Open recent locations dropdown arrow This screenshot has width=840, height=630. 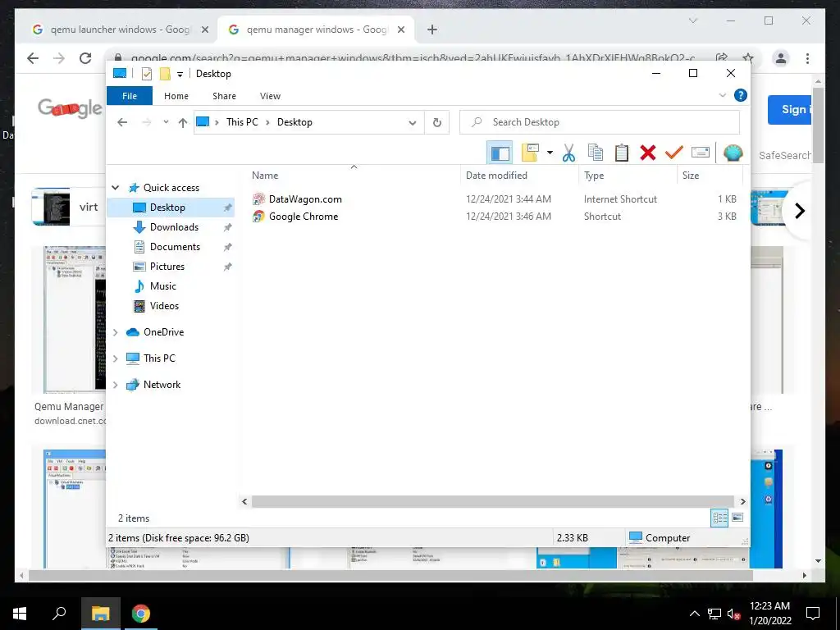point(166,122)
